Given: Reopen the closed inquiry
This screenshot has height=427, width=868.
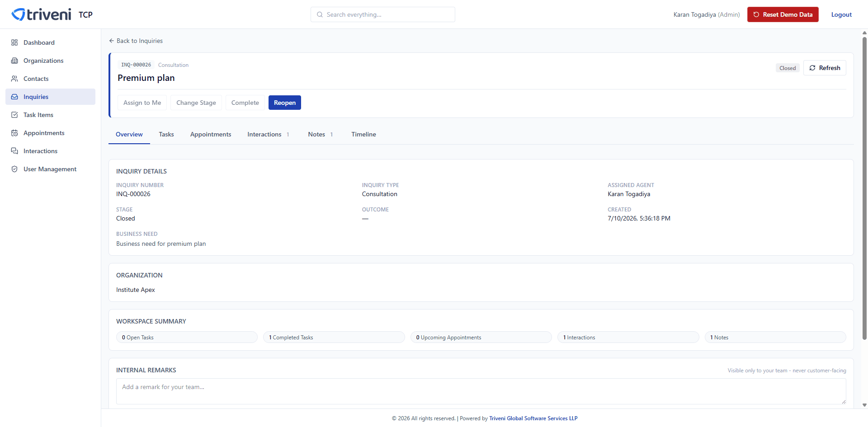Looking at the screenshot, I should click(x=285, y=103).
